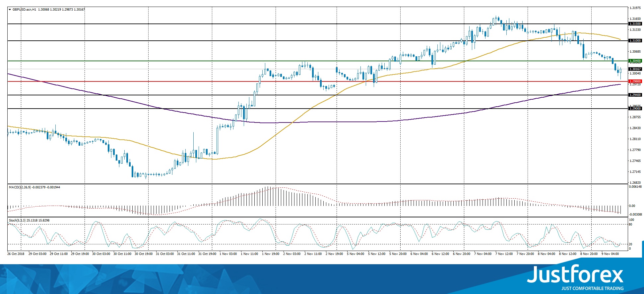Click the 6 Nov 12:00 time label
This screenshot has width=644, height=294.
pos(440,254)
